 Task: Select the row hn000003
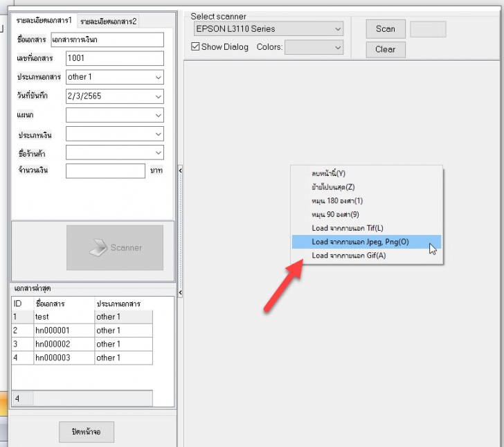click(82, 358)
